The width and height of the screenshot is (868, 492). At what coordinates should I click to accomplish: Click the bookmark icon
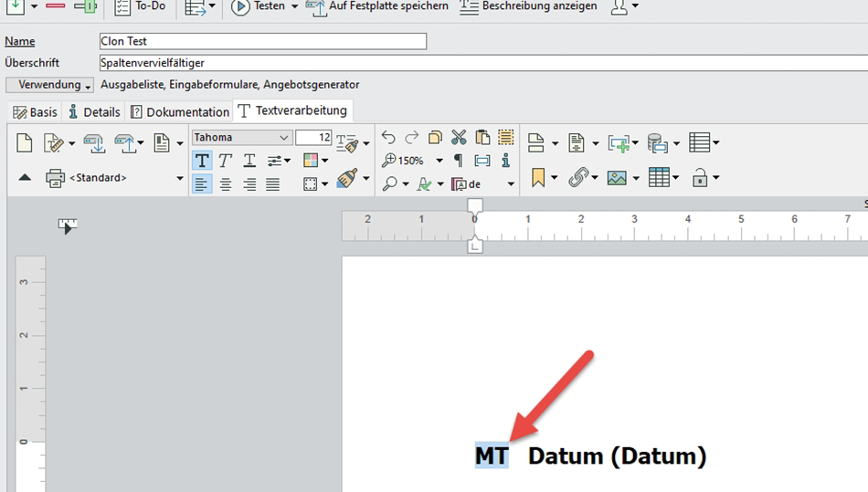(537, 178)
